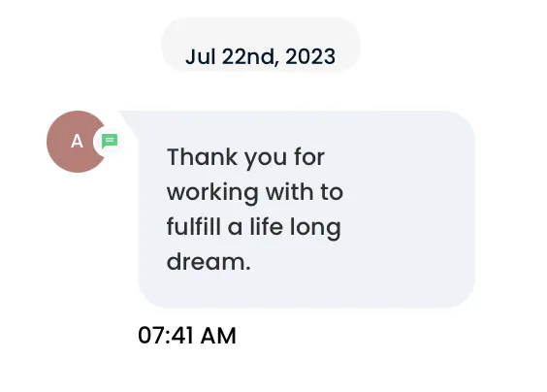Image resolution: width=547 pixels, height=392 pixels.
Task: Click the word 'dream.' in message
Action: click(209, 262)
